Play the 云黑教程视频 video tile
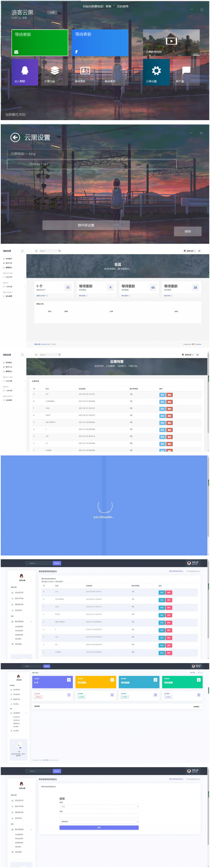Screen dimensions: 210x868 click(x=171, y=41)
